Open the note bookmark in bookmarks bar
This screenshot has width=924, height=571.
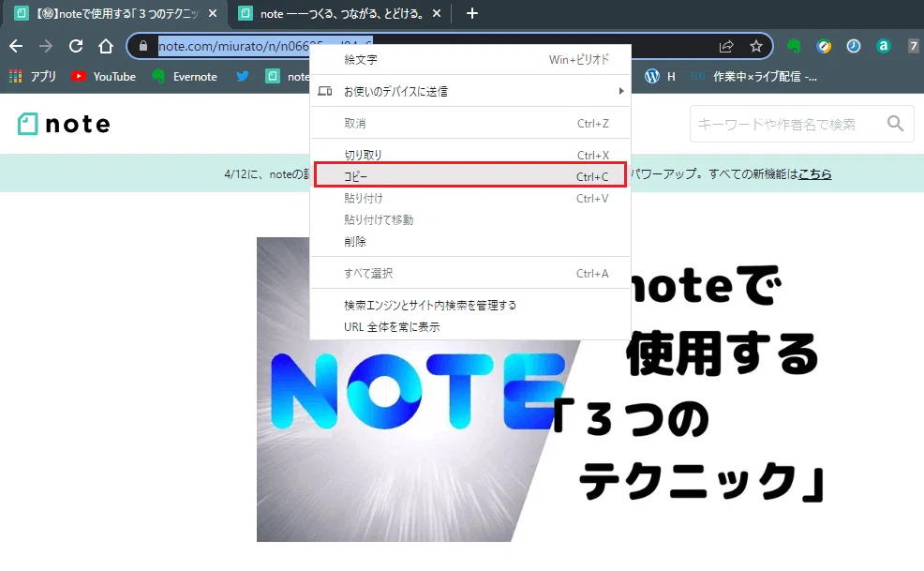click(x=288, y=77)
